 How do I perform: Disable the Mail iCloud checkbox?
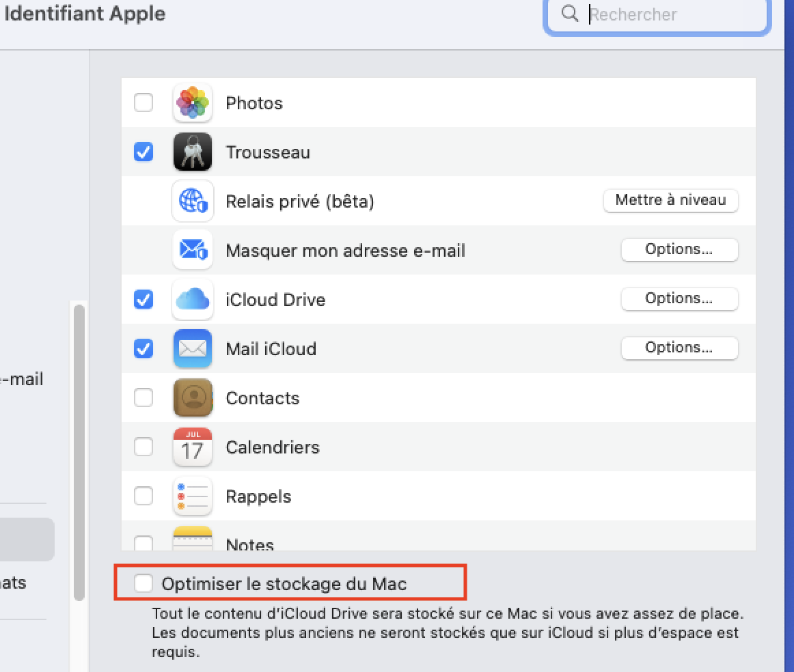coord(143,348)
